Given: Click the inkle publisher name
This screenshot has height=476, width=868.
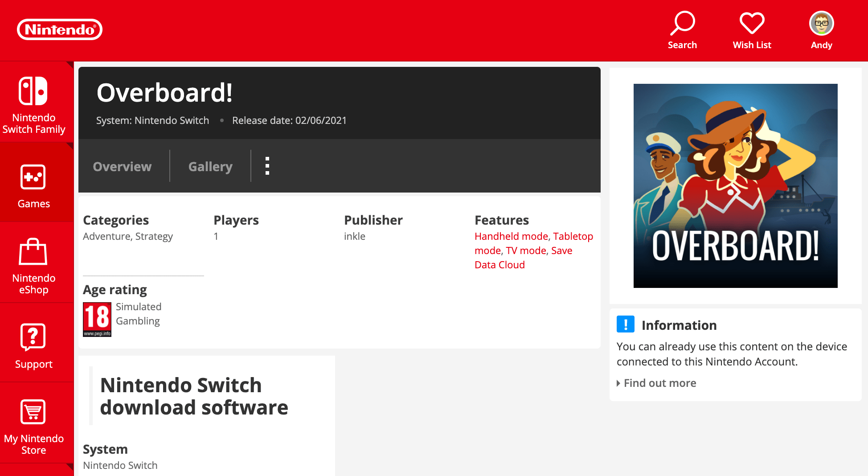Looking at the screenshot, I should [355, 236].
